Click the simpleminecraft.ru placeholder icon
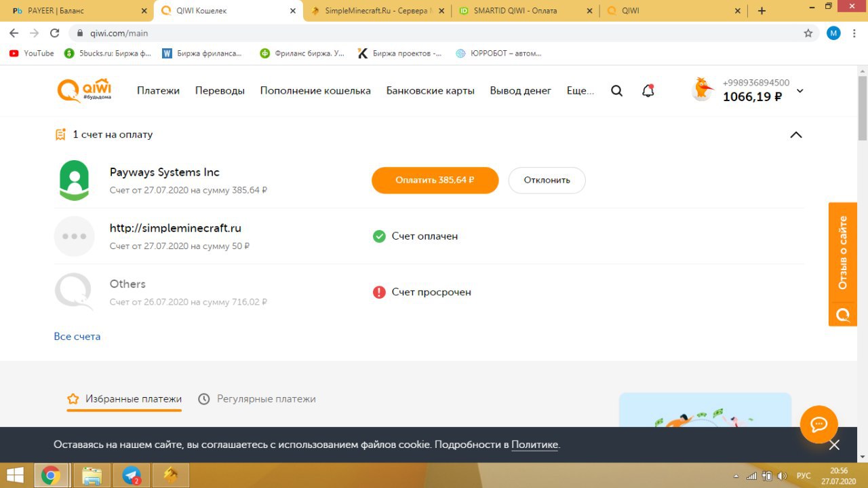This screenshot has height=488, width=868. tap(74, 236)
